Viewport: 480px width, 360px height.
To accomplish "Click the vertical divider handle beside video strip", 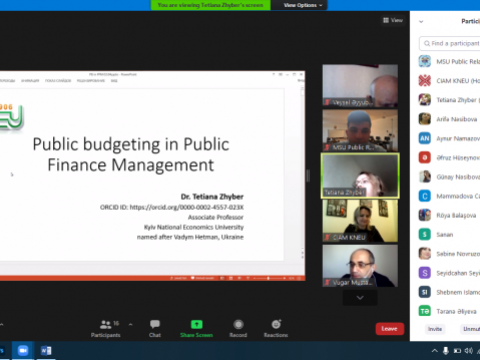I will click(x=308, y=176).
